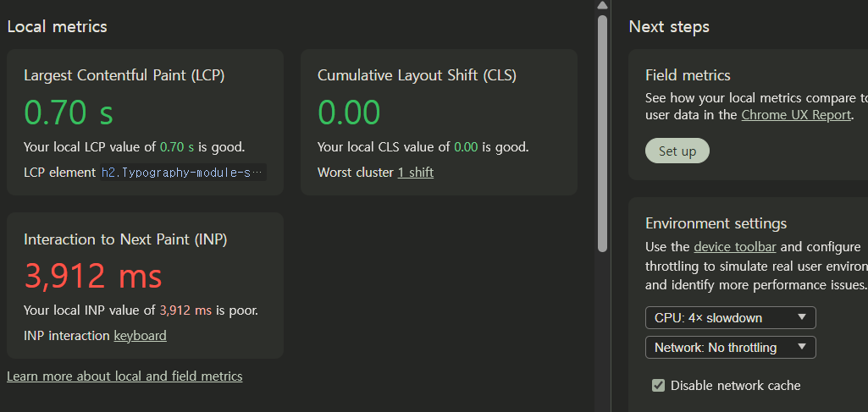This screenshot has height=412, width=868.
Task: Select the Interaction to Next Paint (INP) title
Action: 125,239
